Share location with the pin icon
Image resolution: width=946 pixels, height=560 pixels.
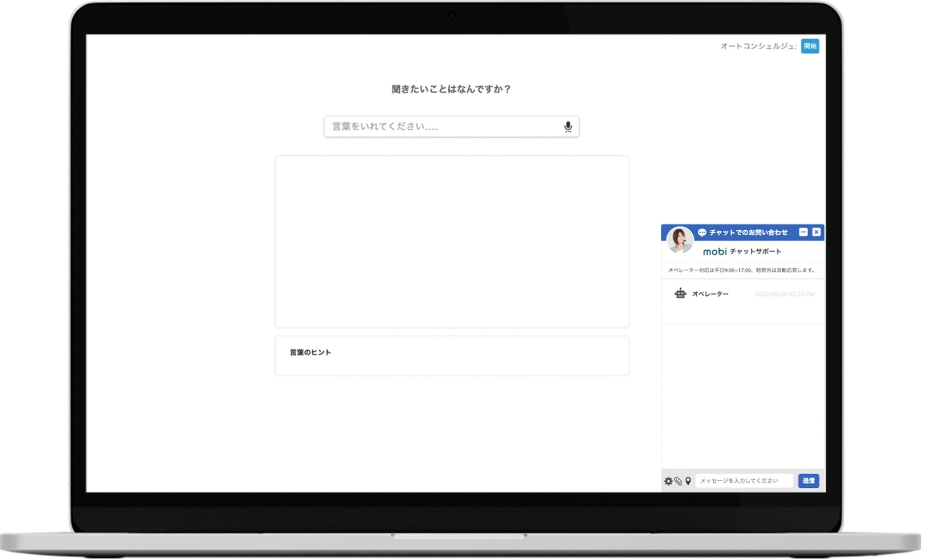click(x=688, y=481)
